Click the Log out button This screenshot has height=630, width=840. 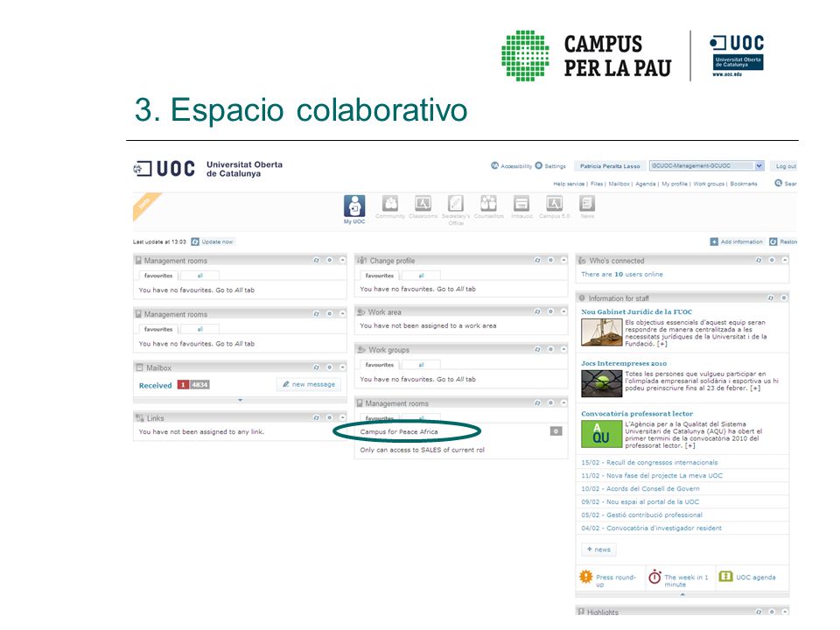(x=786, y=166)
